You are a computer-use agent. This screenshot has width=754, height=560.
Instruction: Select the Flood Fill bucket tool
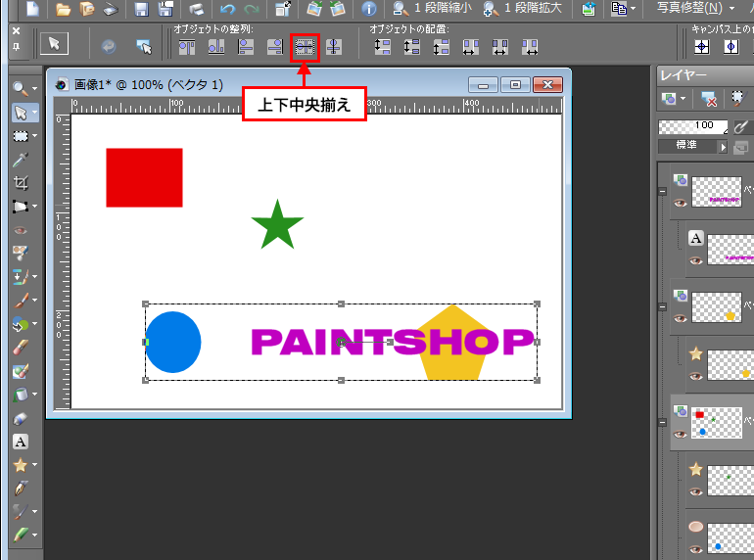(x=21, y=395)
